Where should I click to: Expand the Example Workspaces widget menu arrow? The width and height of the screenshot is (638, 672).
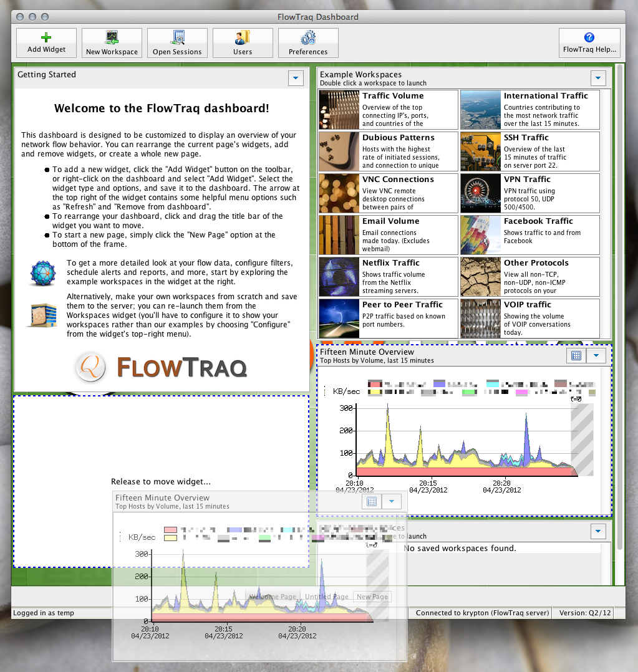point(598,78)
